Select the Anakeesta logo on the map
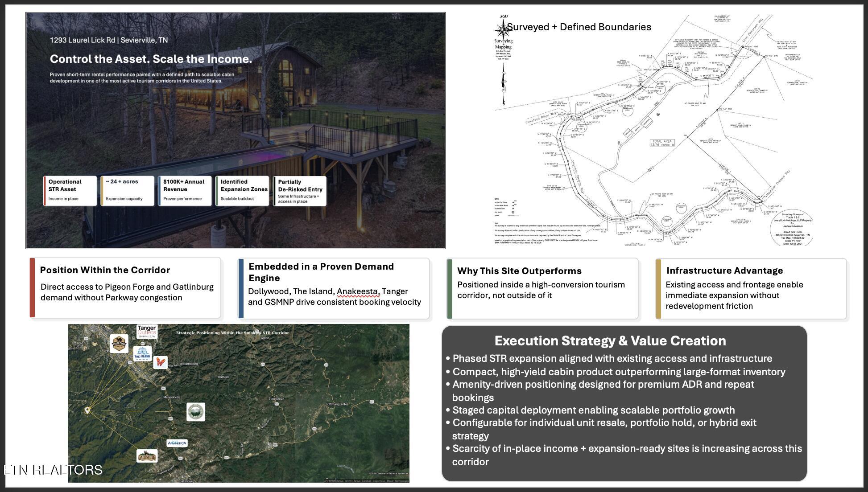The image size is (868, 492). point(177,443)
